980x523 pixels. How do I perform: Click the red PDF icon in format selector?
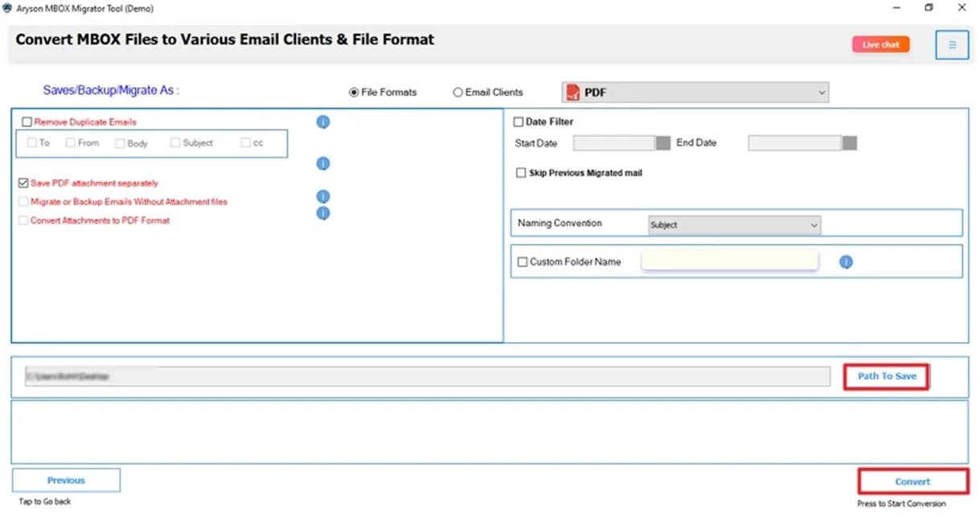pos(572,93)
